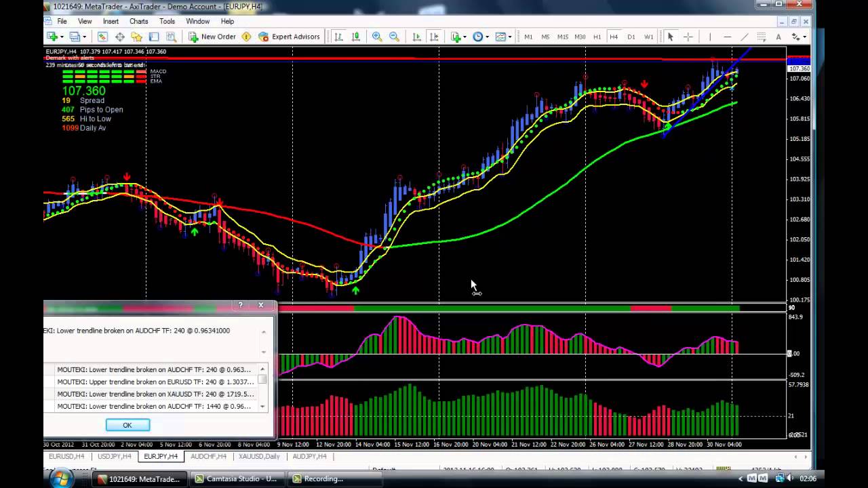Close the alert dialog with X
This screenshot has width=868, height=488.
pos(260,305)
